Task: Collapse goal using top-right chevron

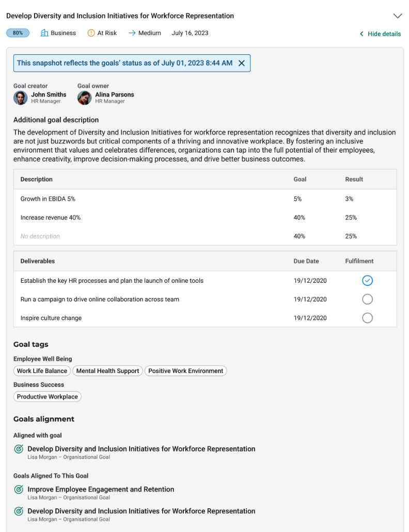Action: 397,16
